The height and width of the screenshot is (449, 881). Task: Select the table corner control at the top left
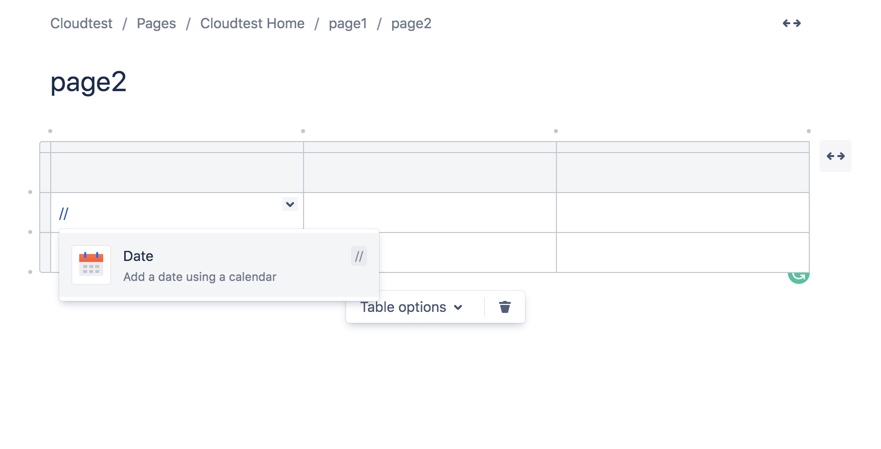point(45,147)
